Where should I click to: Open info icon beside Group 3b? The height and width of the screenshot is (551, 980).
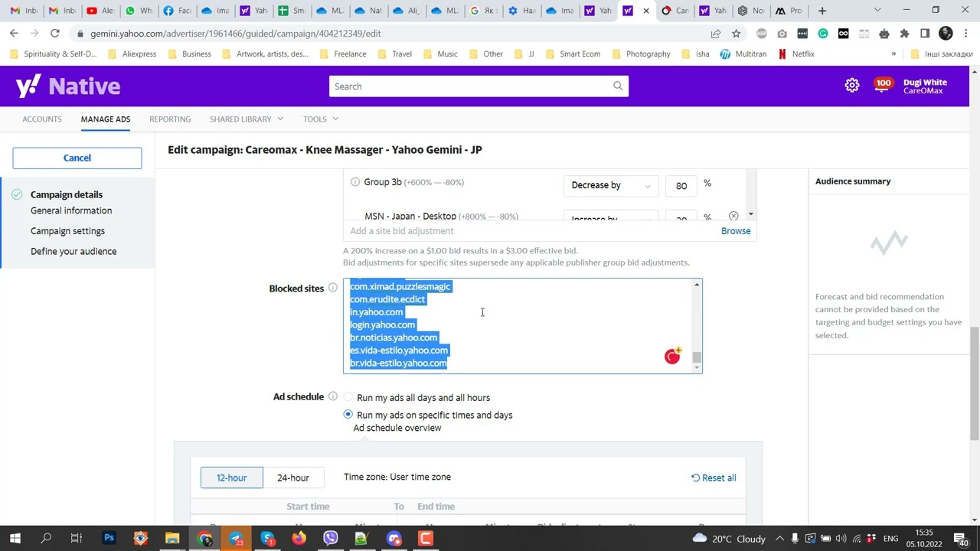coord(355,182)
